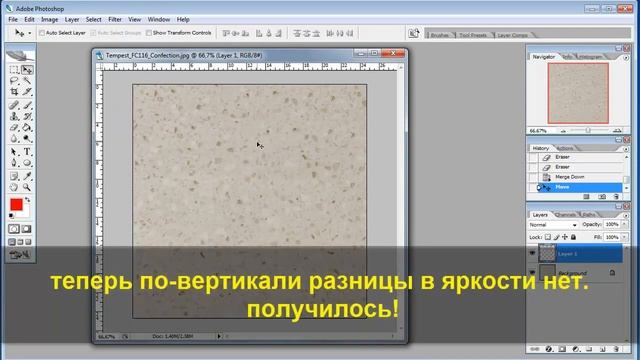The height and width of the screenshot is (360, 640).
Task: Jump to ImageReady button
Action: tap(20, 255)
